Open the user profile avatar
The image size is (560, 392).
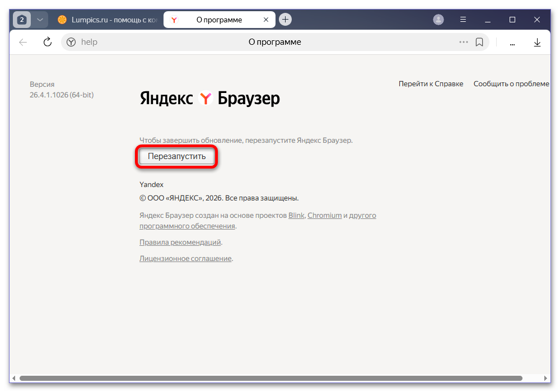pos(438,20)
